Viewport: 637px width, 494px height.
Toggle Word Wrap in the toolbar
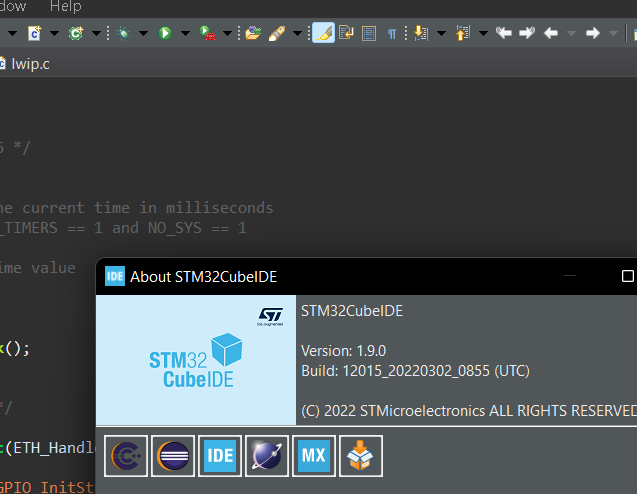pos(346,33)
